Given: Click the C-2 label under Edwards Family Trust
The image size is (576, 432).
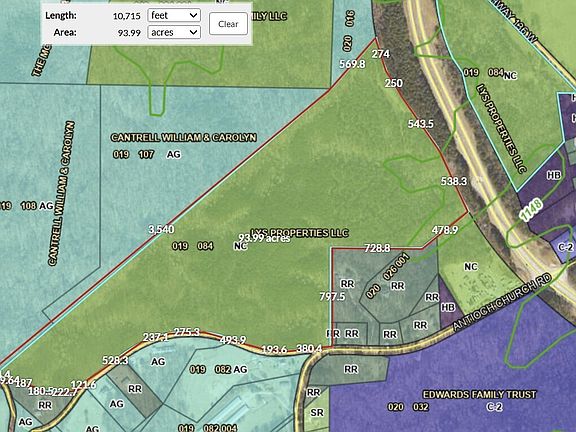Looking at the screenshot, I should (494, 407).
